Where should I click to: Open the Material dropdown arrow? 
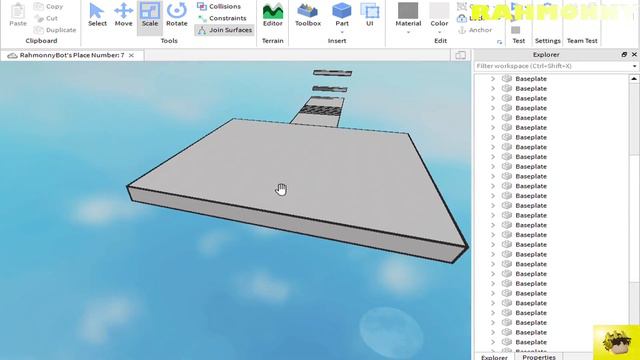[408, 32]
